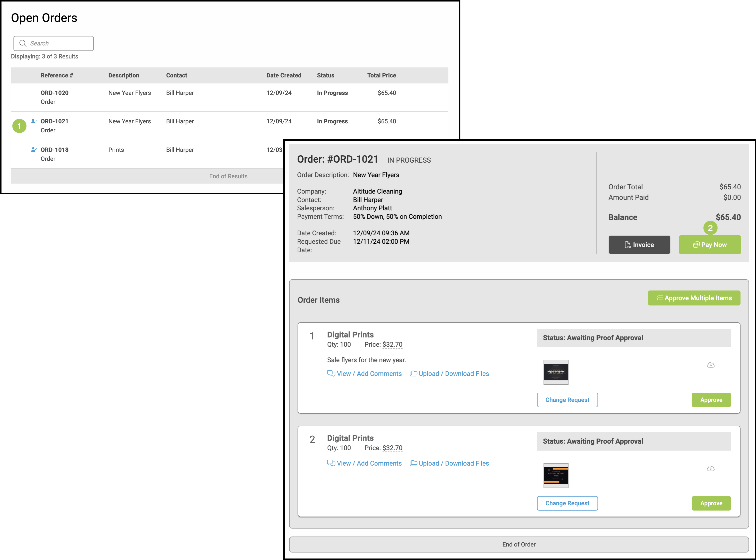Open Upload / Download Files for item 2

(453, 463)
